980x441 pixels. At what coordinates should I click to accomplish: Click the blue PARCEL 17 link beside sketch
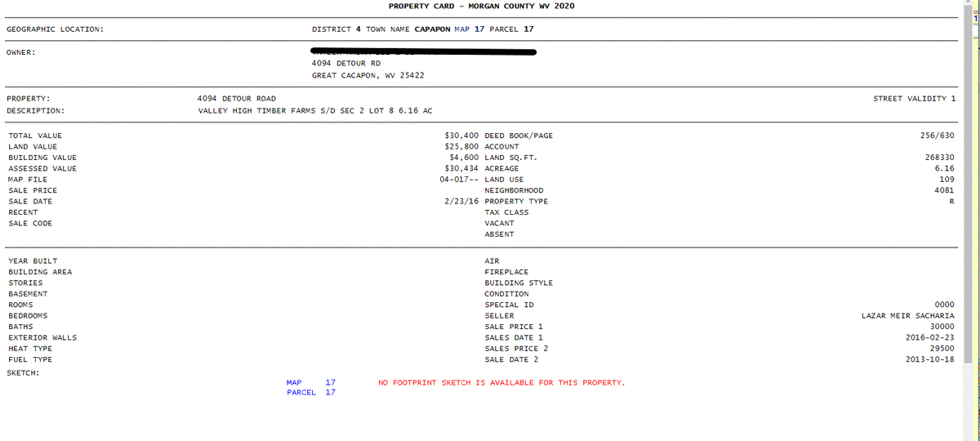pyautogui.click(x=311, y=393)
